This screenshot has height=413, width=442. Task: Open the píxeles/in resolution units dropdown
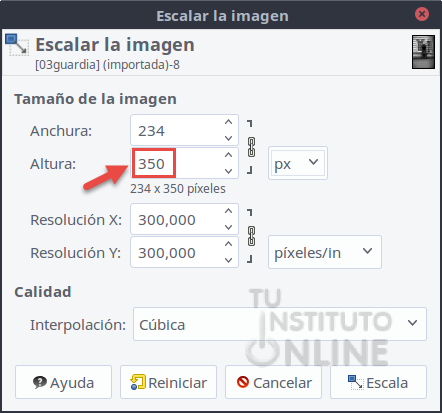[325, 252]
